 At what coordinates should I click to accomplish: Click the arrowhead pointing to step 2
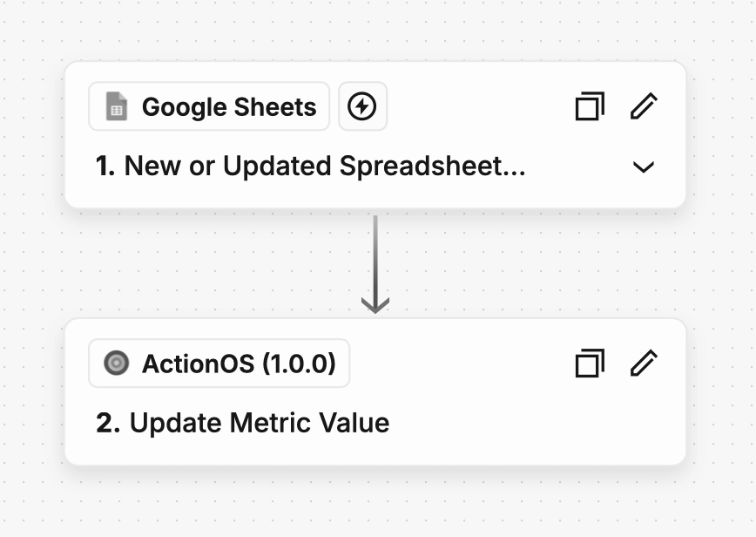tap(375, 305)
